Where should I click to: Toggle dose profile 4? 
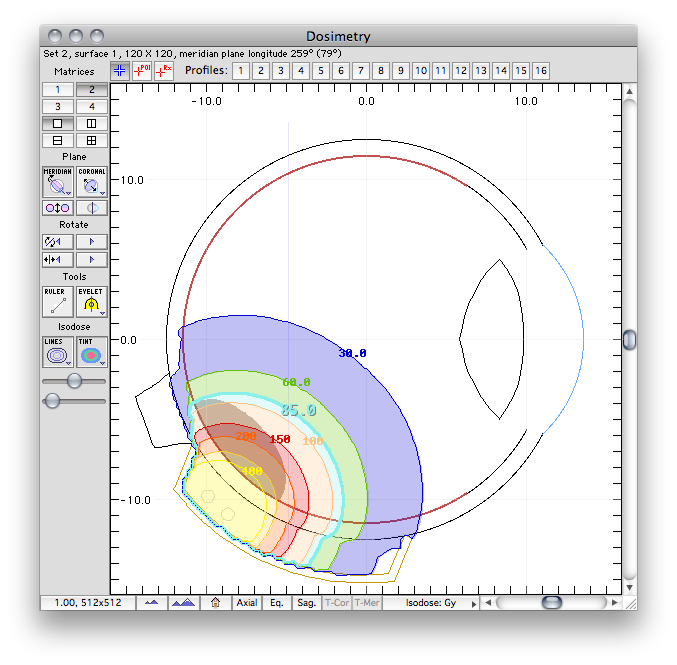301,71
